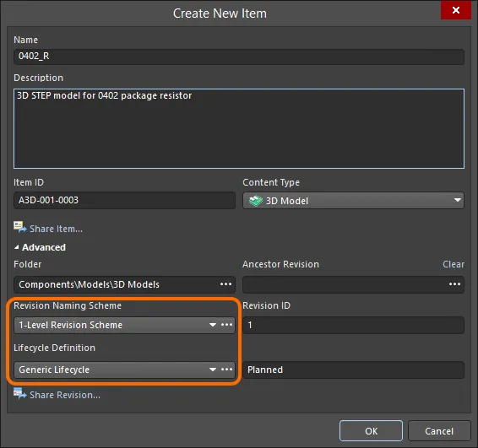Open Revision Naming Scheme ellipsis options
Image resolution: width=478 pixels, height=448 pixels.
click(x=227, y=325)
